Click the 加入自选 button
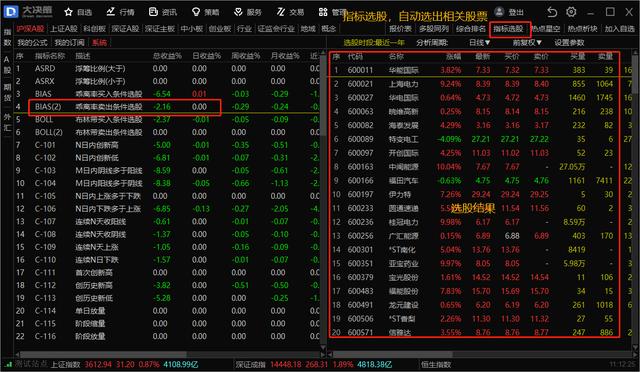This screenshot has height=372, width=640. 620,29
